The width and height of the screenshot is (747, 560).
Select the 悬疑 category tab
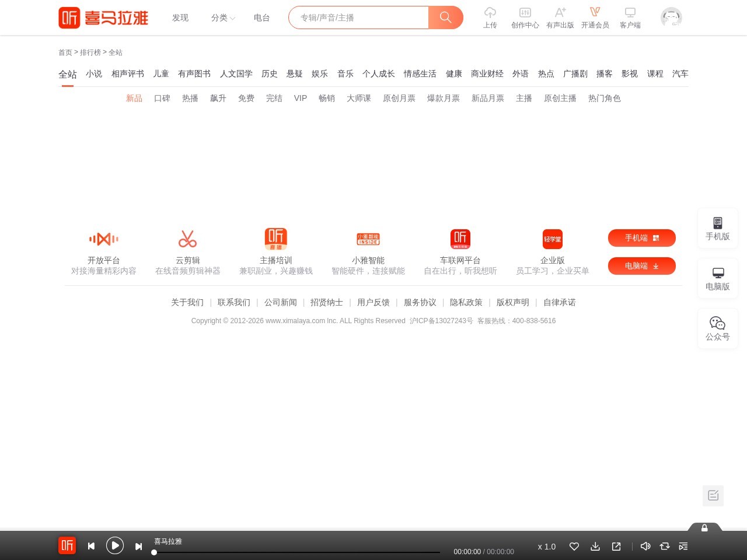pyautogui.click(x=295, y=73)
